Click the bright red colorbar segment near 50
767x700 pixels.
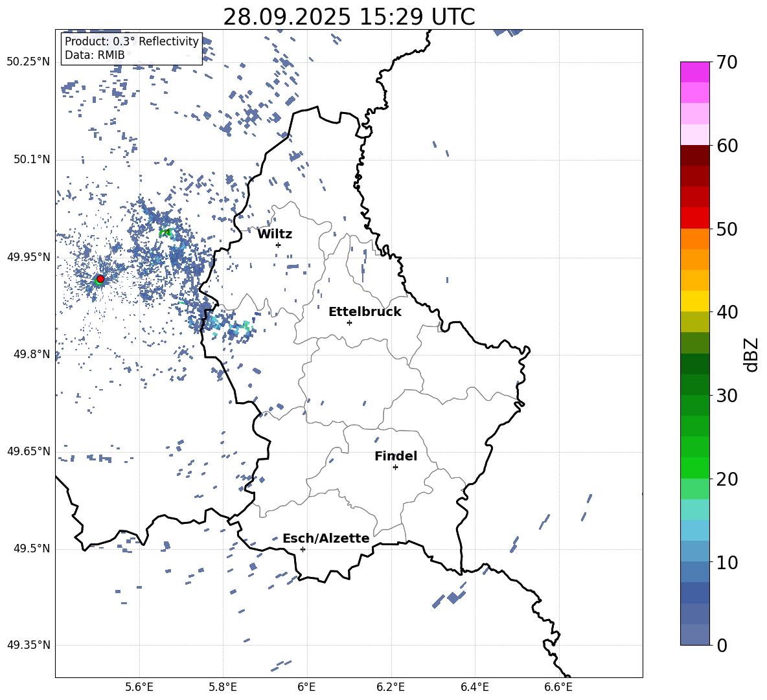pos(694,218)
